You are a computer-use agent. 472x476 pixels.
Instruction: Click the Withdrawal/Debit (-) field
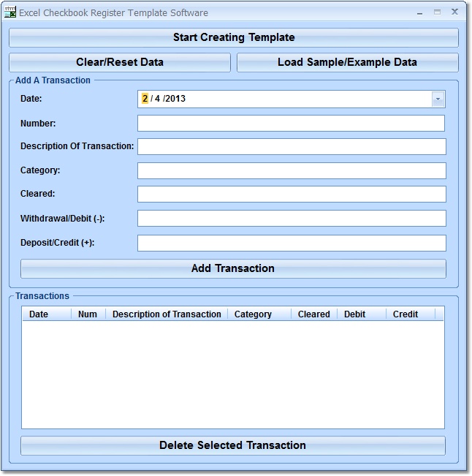291,218
